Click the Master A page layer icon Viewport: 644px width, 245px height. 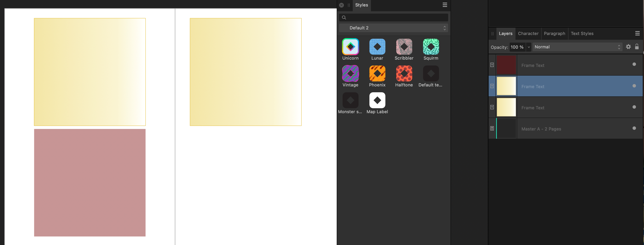click(492, 129)
